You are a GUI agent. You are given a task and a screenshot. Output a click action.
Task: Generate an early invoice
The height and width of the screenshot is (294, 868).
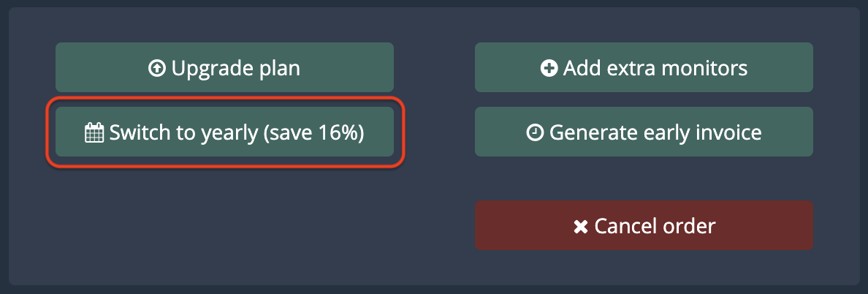pyautogui.click(x=644, y=132)
